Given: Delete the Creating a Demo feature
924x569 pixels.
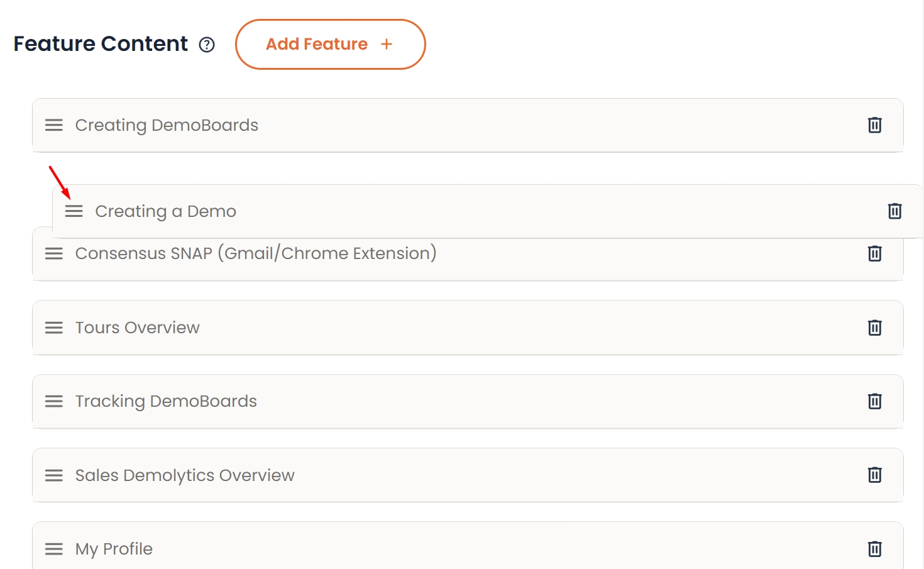Looking at the screenshot, I should pos(894,211).
